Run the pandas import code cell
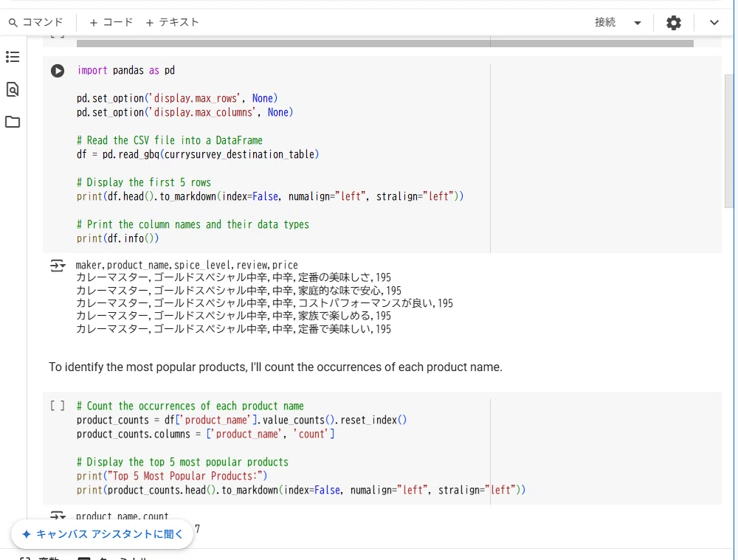The image size is (738, 560). [x=58, y=71]
